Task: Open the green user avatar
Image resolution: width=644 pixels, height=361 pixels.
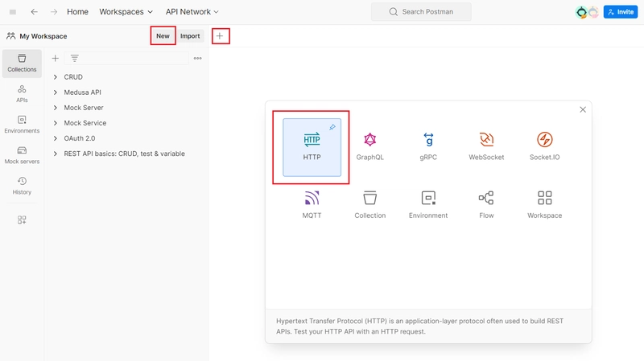Action: (581, 12)
